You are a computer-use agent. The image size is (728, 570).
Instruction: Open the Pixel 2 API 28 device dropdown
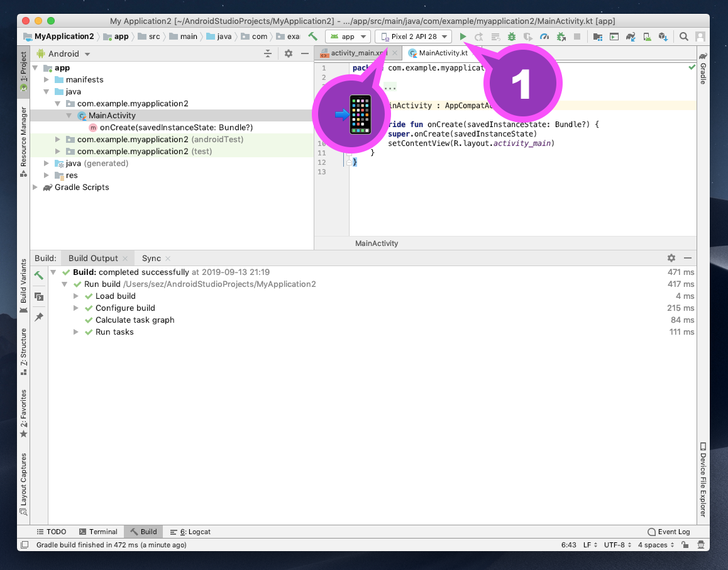(x=414, y=36)
